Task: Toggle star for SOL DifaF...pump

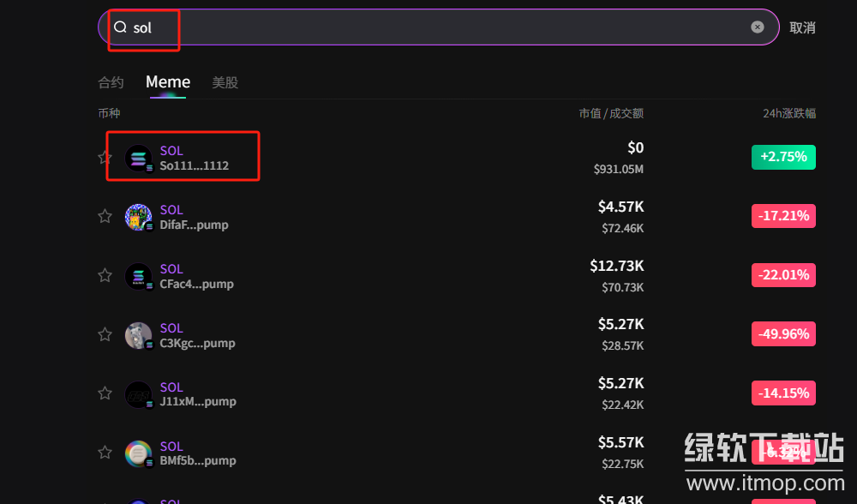Action: point(105,217)
